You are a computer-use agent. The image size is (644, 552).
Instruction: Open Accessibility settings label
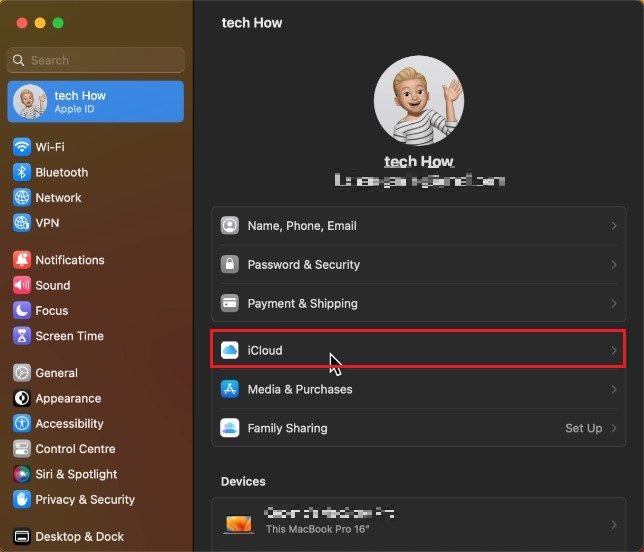coord(69,423)
